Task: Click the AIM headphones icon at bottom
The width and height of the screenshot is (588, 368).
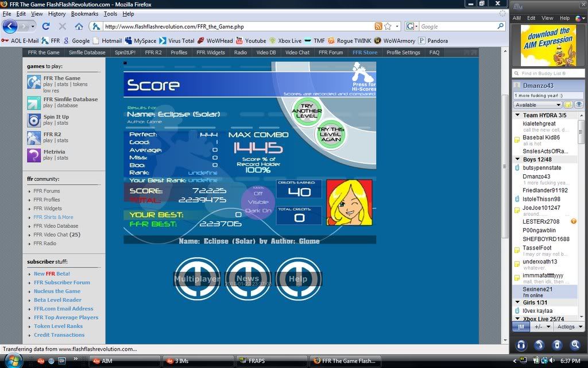Action: (x=521, y=345)
